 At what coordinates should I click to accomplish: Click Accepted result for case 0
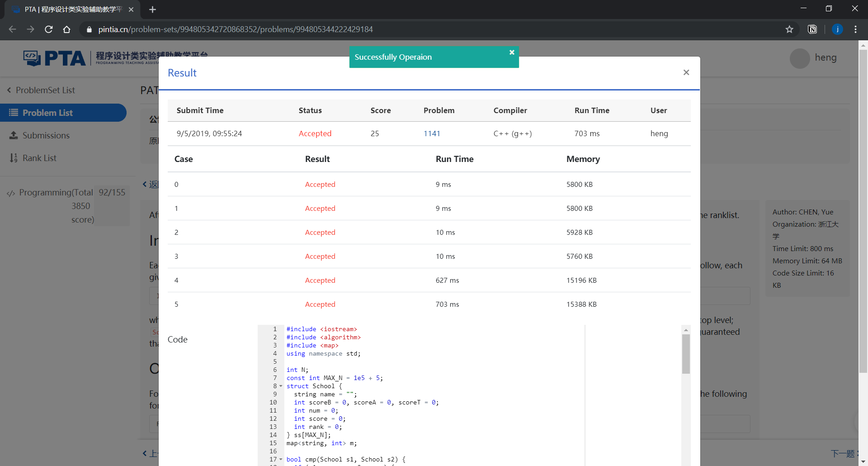point(320,184)
